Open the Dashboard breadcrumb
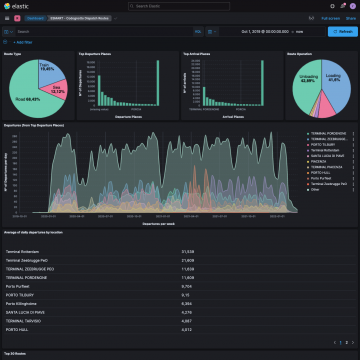The image size is (360, 360). (x=35, y=18)
